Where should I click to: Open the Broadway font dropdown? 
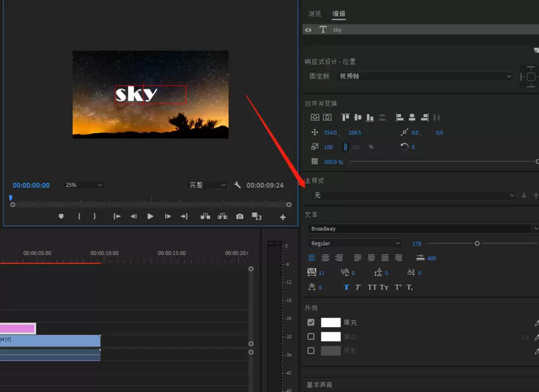coord(423,229)
